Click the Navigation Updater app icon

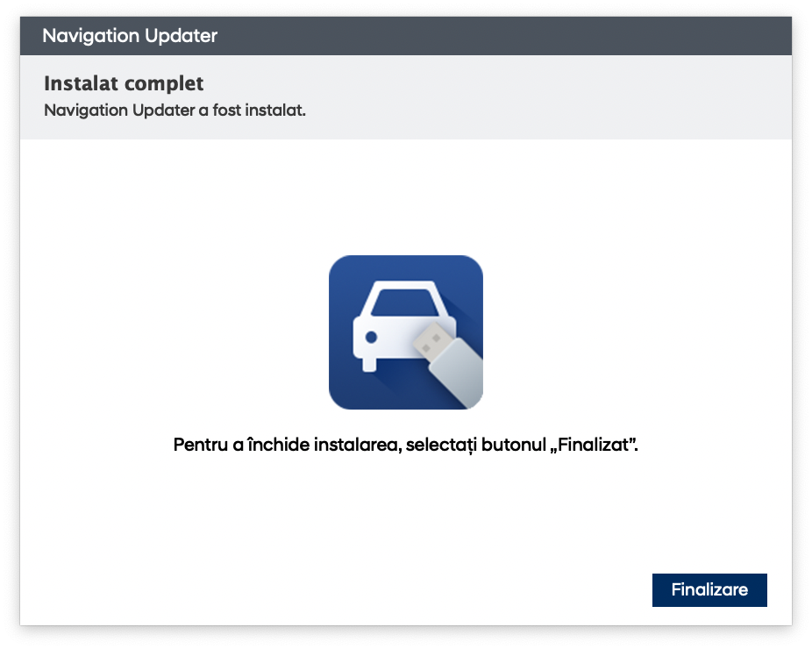click(405, 332)
